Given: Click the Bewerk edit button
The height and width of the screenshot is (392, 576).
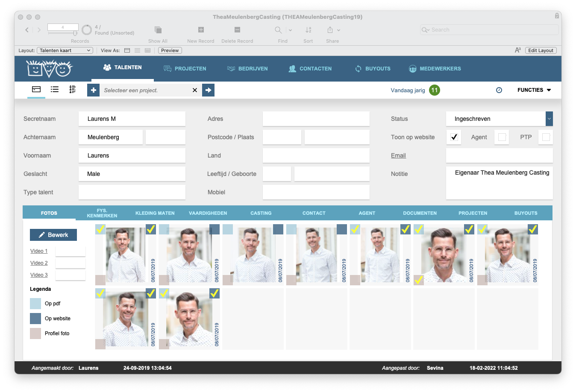Looking at the screenshot, I should click(53, 235).
